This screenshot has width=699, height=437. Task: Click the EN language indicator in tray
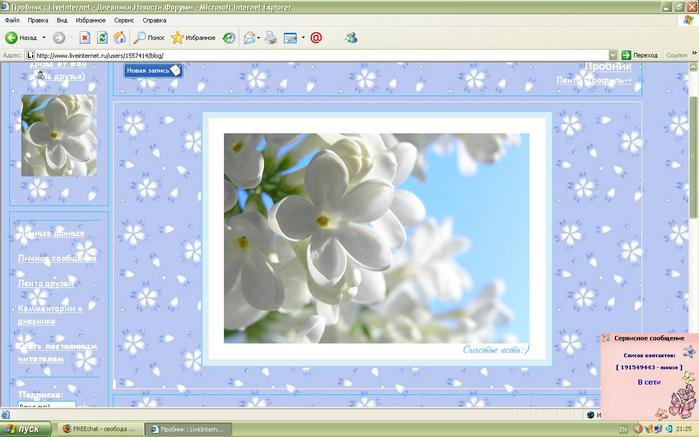tap(623, 429)
